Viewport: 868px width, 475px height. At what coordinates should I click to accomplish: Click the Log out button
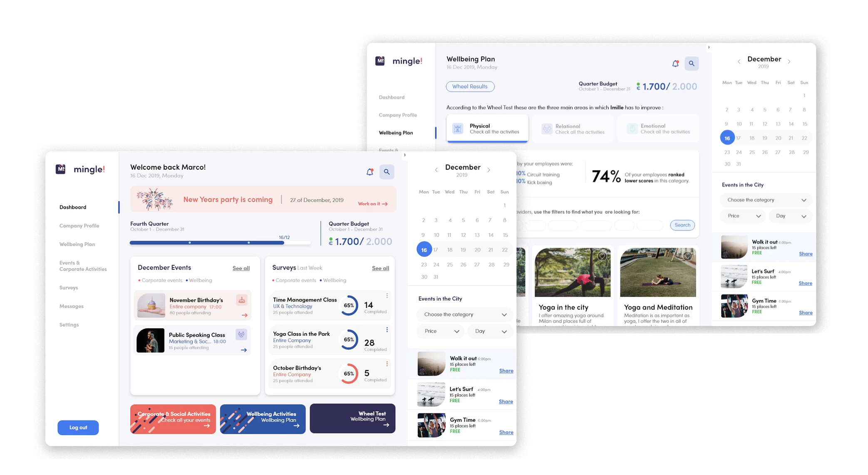[78, 427]
